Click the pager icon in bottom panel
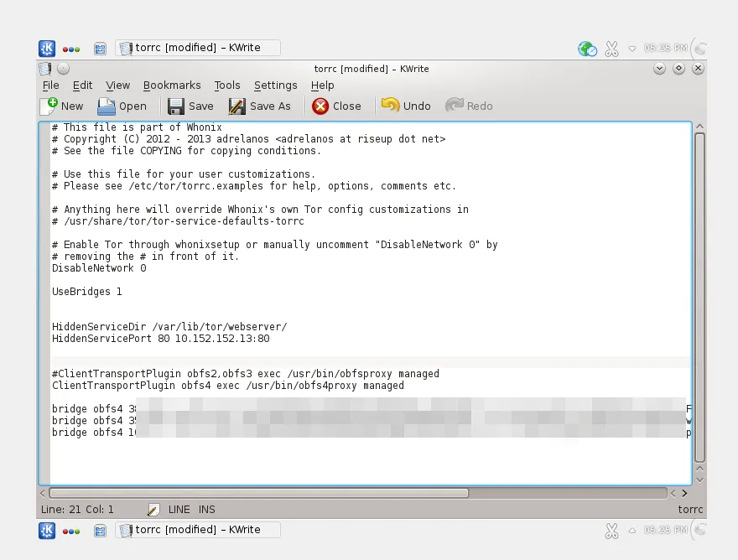 point(100,531)
